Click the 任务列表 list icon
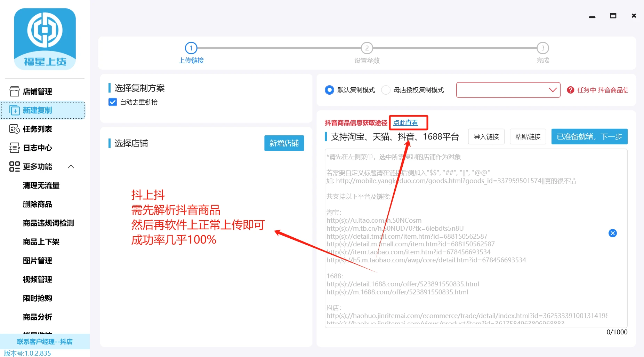This screenshot has width=644, height=357. [15, 129]
